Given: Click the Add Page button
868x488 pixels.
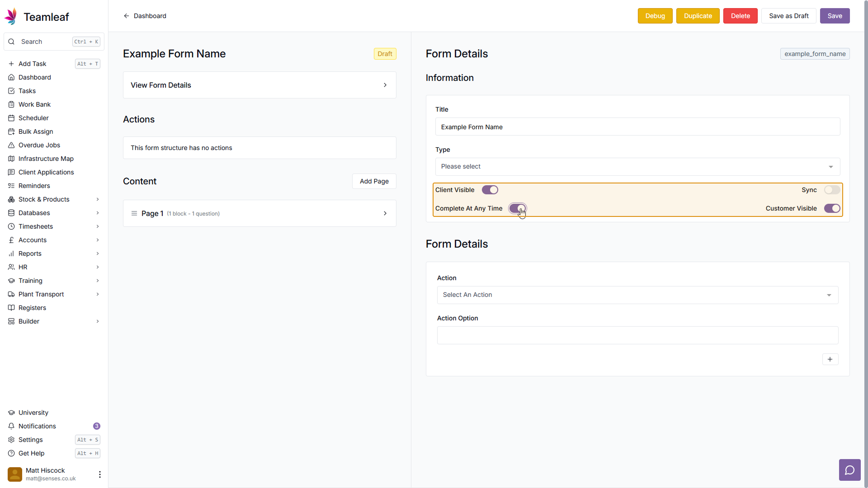Looking at the screenshot, I should [374, 181].
